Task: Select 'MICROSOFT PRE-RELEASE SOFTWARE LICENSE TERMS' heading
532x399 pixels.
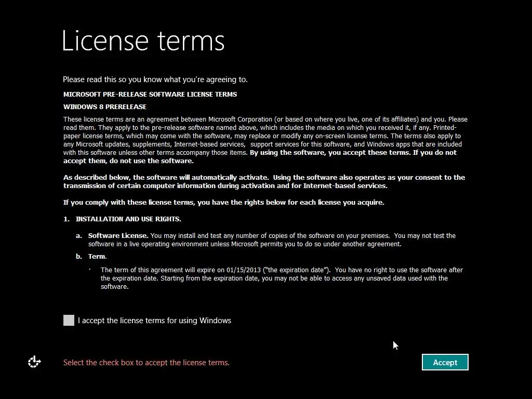Action: click(x=150, y=95)
